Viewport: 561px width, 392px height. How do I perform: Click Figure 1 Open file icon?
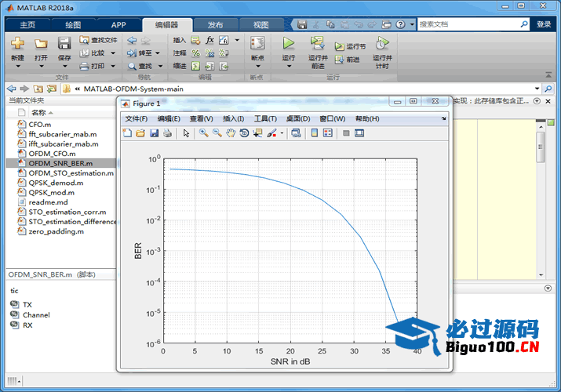(x=140, y=133)
